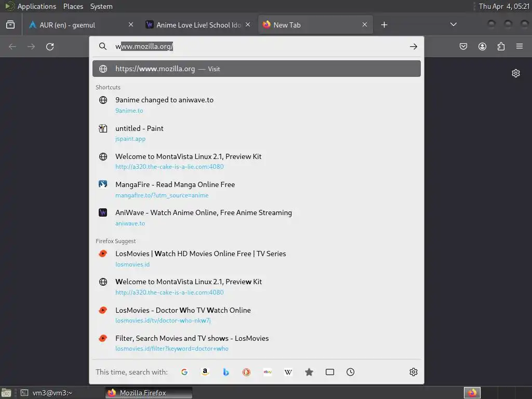This screenshot has height=399, width=532.
Task: Search history using the clock icon
Action: [x=351, y=372]
